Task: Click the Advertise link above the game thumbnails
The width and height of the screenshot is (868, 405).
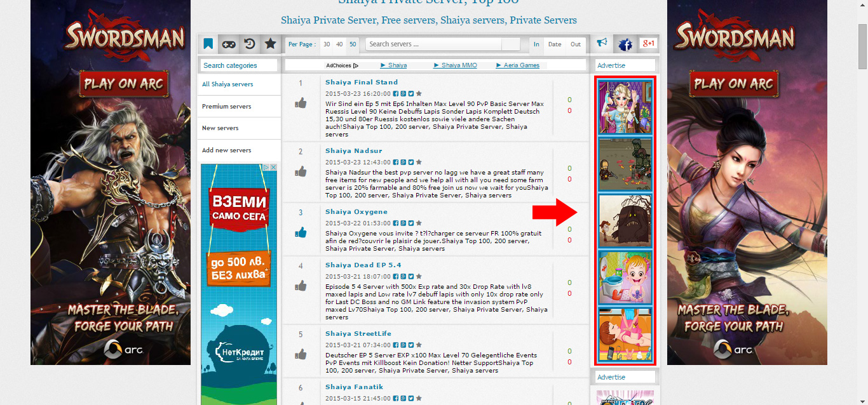Action: [611, 65]
